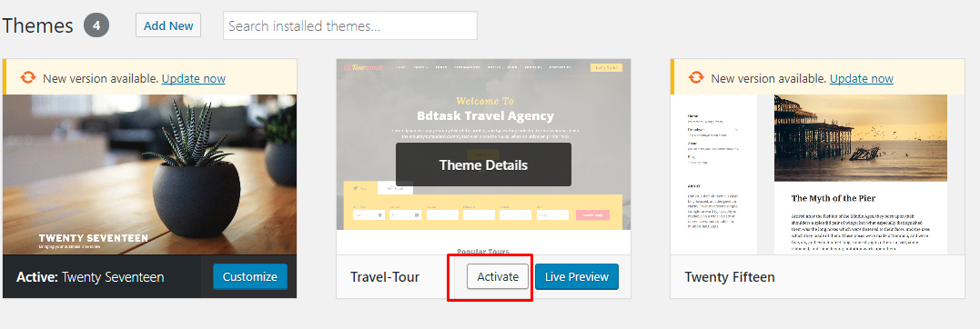Focus the Search installed themes field
The image size is (980, 329).
[350, 25]
